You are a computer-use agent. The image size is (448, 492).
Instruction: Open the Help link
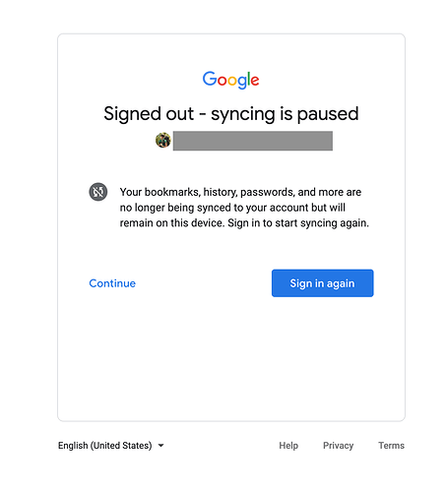click(288, 446)
